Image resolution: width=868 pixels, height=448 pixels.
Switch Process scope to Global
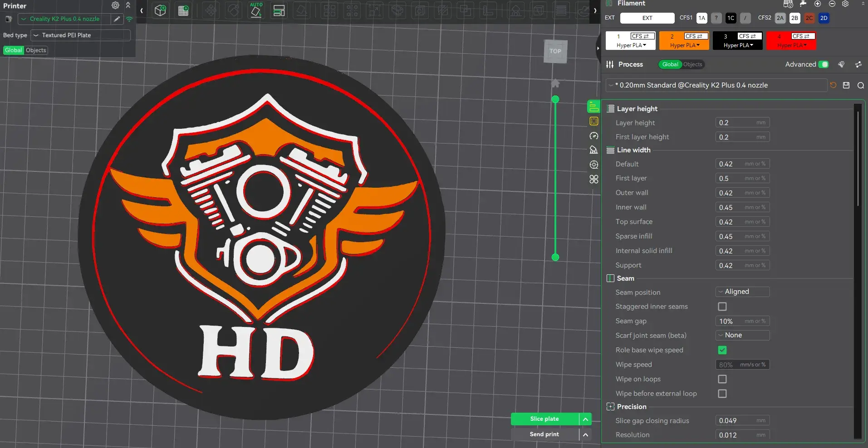tap(670, 64)
